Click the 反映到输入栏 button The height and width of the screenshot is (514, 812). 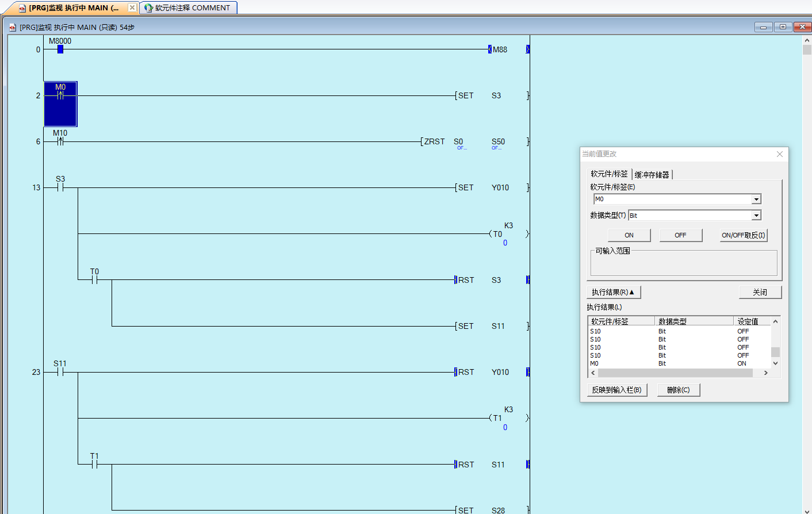pos(616,390)
